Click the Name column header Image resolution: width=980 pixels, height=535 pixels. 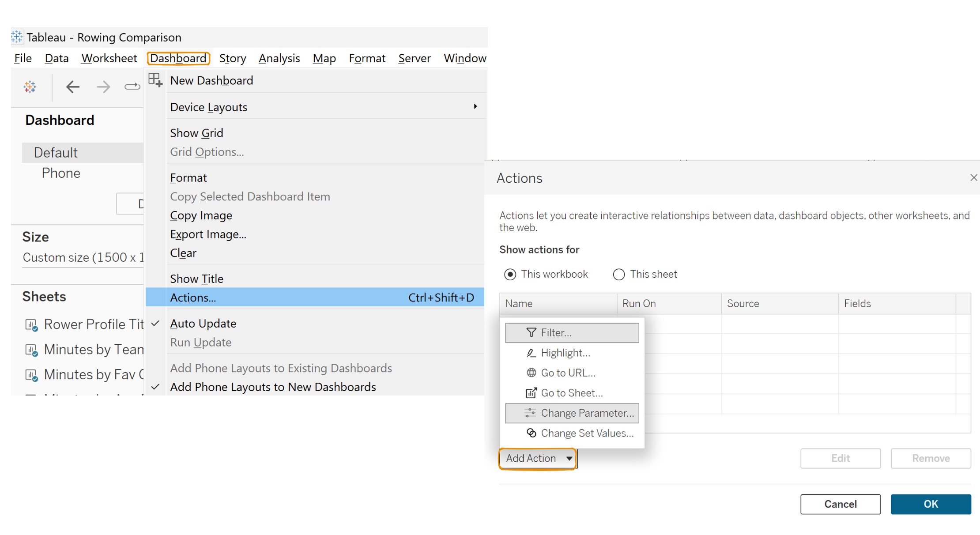coord(558,304)
